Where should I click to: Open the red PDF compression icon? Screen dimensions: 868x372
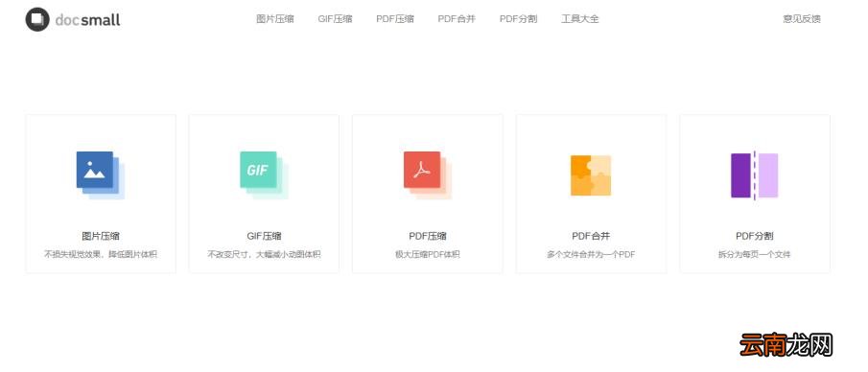pyautogui.click(x=428, y=174)
